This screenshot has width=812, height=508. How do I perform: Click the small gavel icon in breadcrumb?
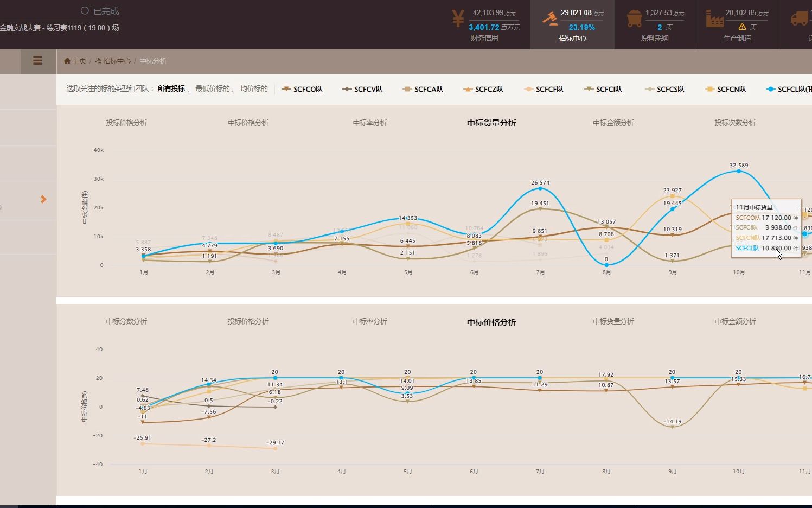pos(98,61)
